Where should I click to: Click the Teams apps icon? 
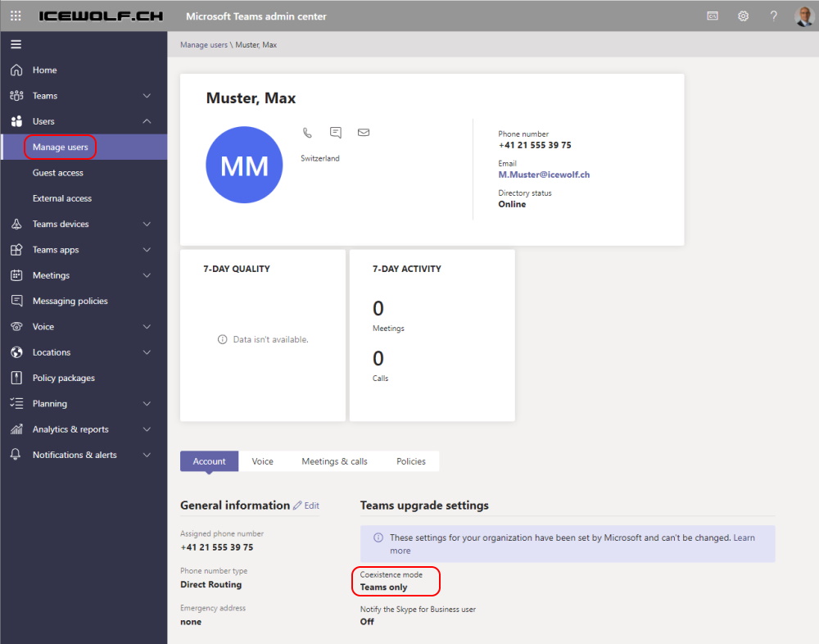16,249
